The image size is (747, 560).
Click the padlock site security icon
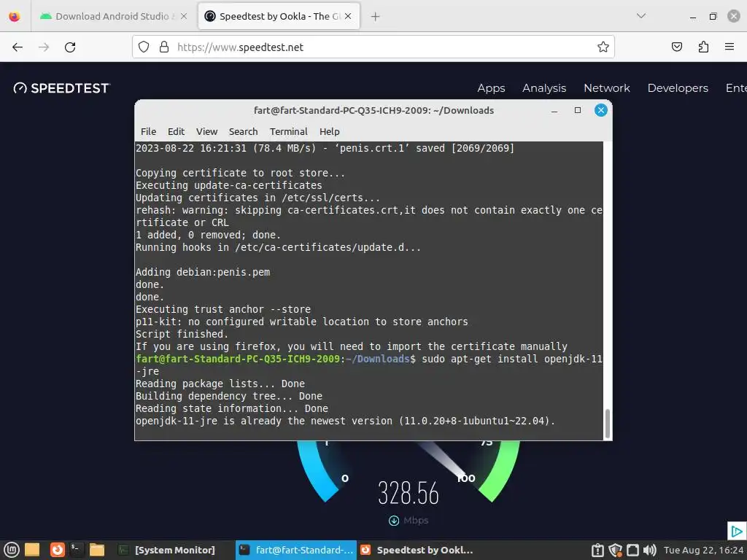pyautogui.click(x=164, y=47)
